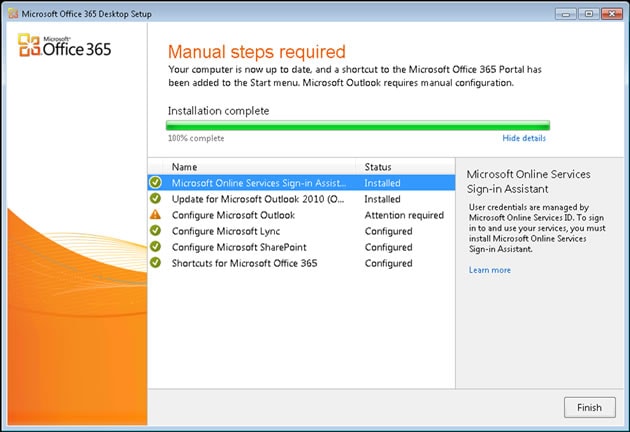Click the Installation complete label

tap(219, 111)
